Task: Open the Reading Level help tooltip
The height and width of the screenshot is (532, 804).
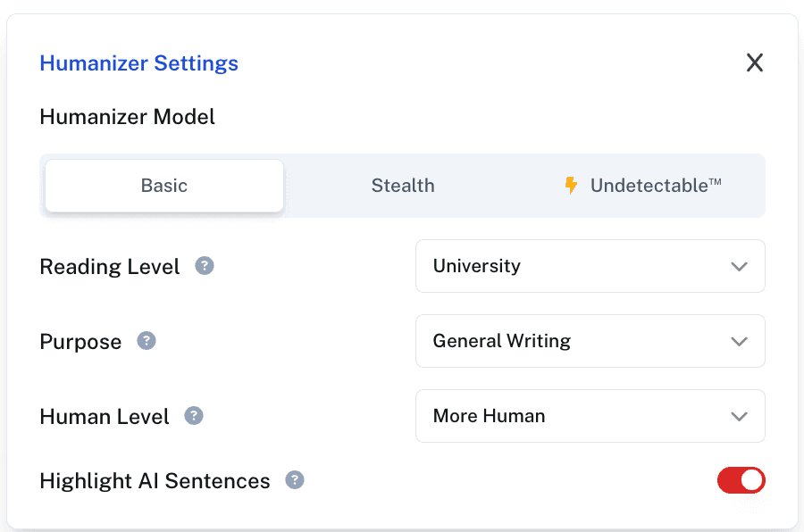Action: tap(205, 265)
